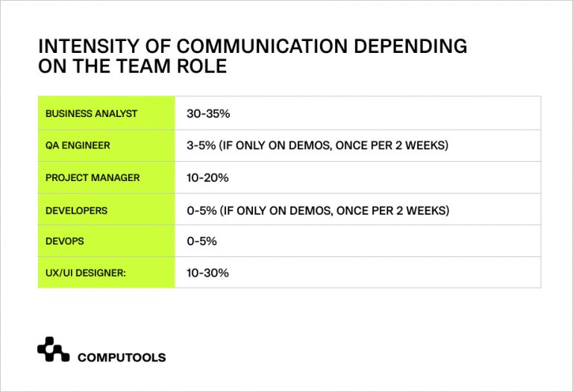The width and height of the screenshot is (573, 392).
Task: Select the BUSINESS ANALYST role label
Action: click(x=92, y=114)
